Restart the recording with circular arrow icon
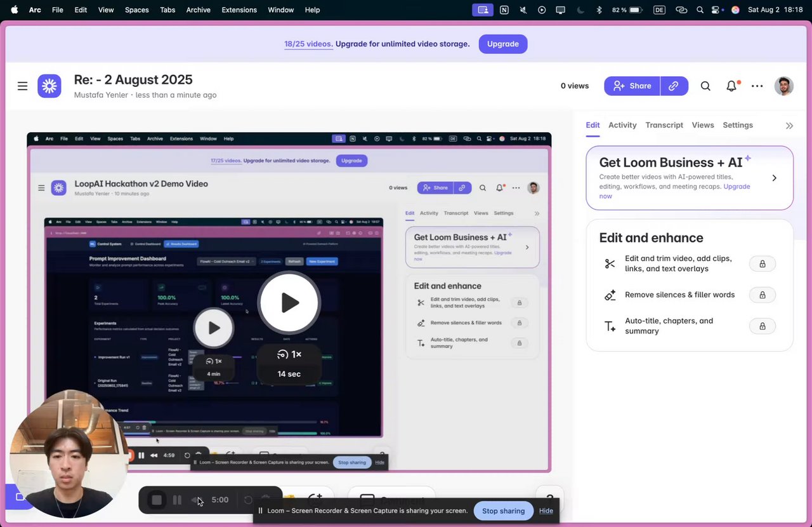 click(x=248, y=500)
